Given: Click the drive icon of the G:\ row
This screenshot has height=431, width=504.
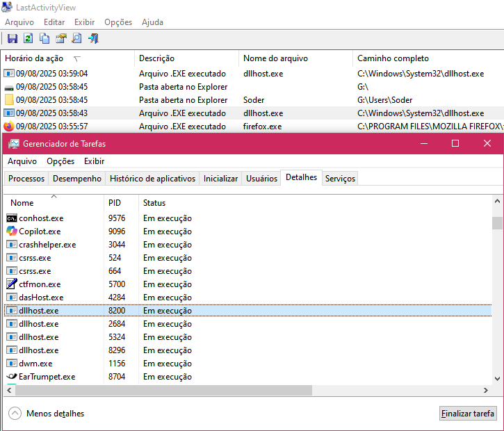Looking at the screenshot, I should (x=9, y=88).
